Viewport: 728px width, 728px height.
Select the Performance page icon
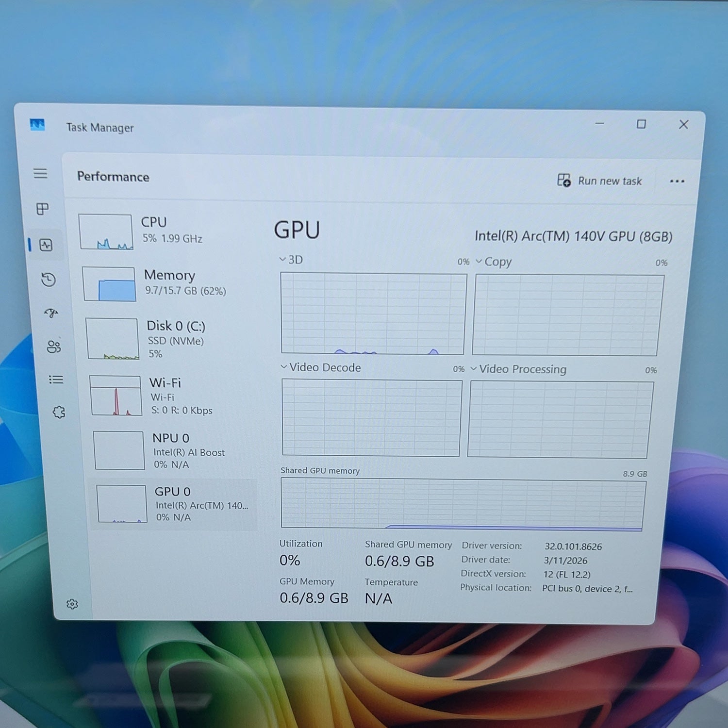click(x=46, y=245)
